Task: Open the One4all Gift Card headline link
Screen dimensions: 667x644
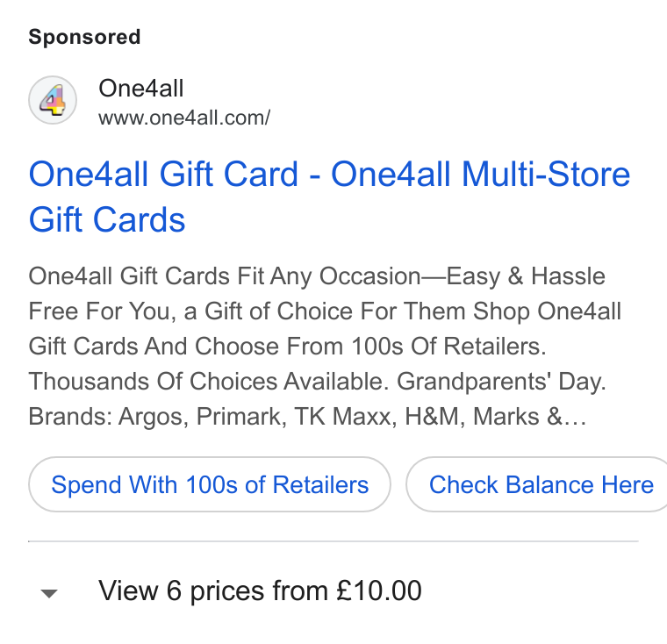Action: 329,197
